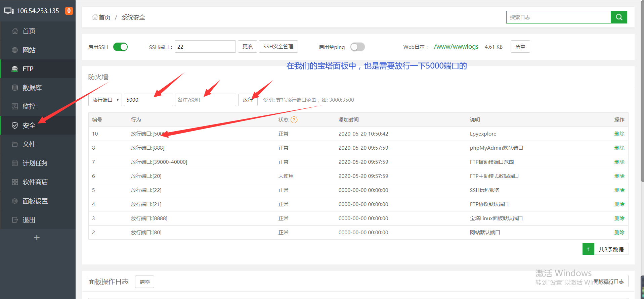Delete the 网站默认端口 rule
Viewport: 644px width, 299px height.
pyautogui.click(x=619, y=233)
